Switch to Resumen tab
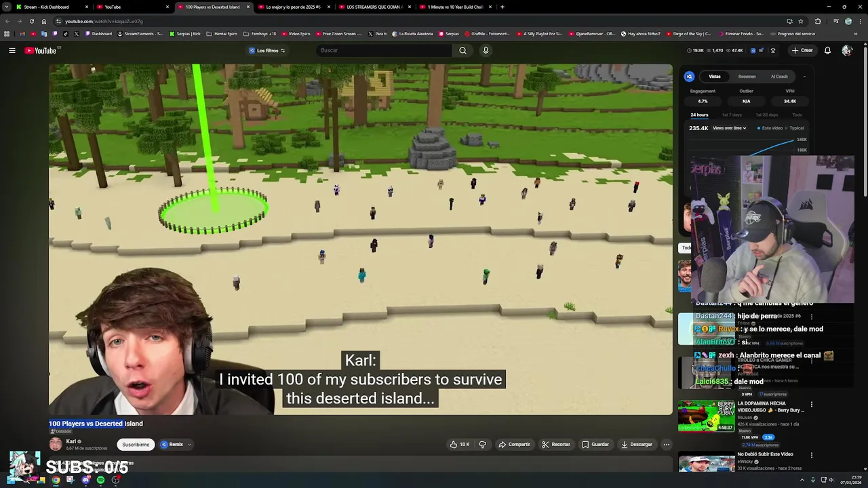The height and width of the screenshot is (488, 868). (747, 77)
